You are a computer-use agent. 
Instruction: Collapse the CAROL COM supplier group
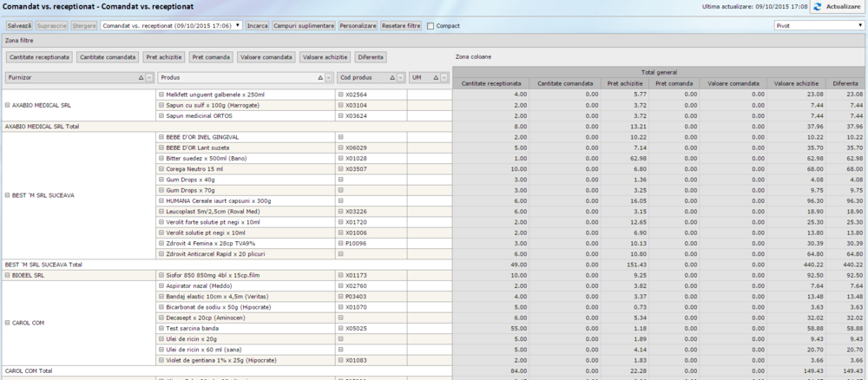(8, 324)
